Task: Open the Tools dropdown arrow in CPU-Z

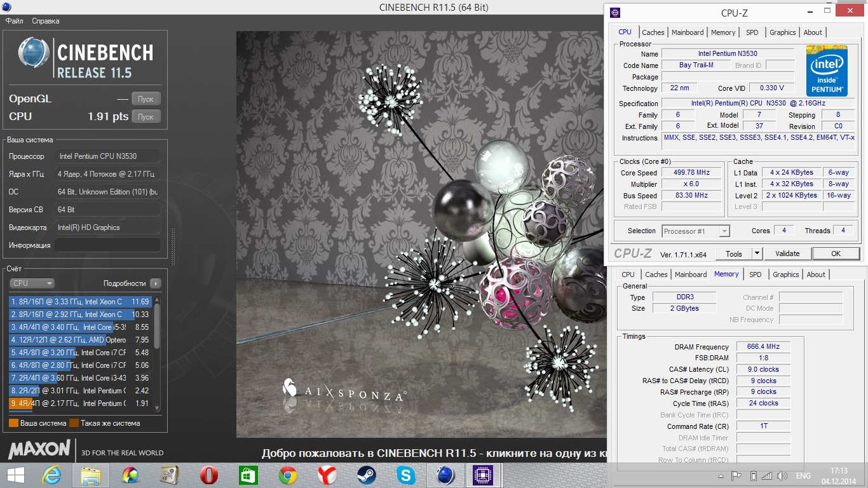Action: pyautogui.click(x=757, y=254)
